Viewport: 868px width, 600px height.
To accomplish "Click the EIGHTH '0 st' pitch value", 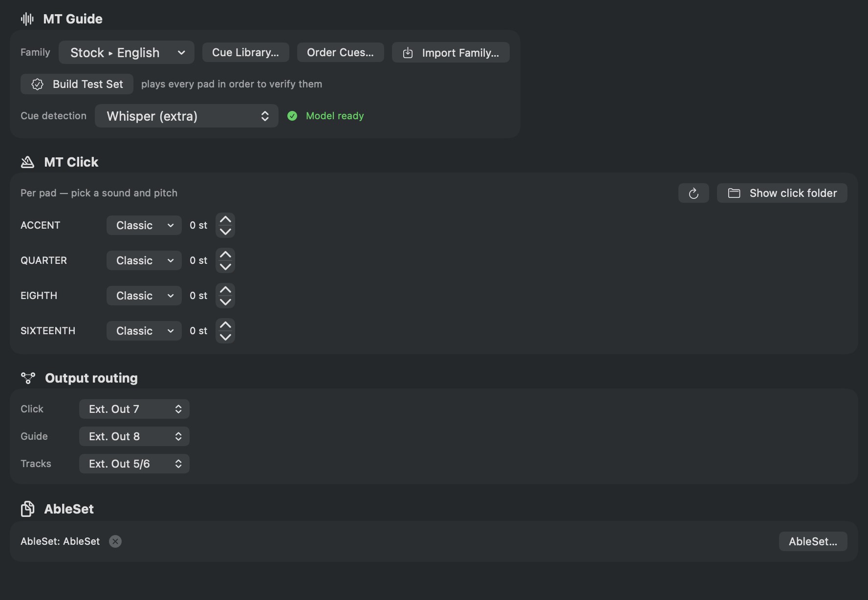I will (198, 296).
